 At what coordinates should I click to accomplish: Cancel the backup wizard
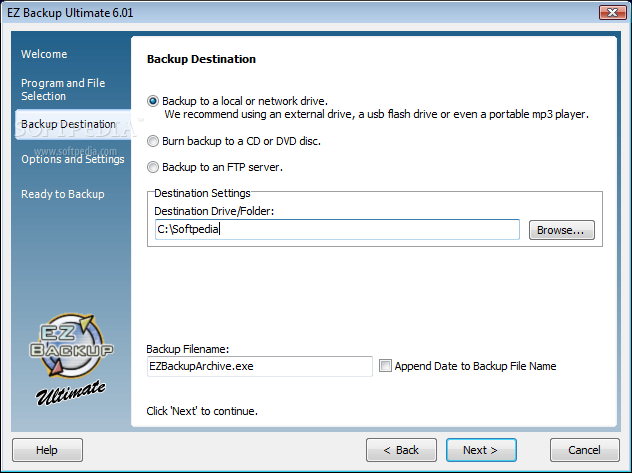point(584,450)
